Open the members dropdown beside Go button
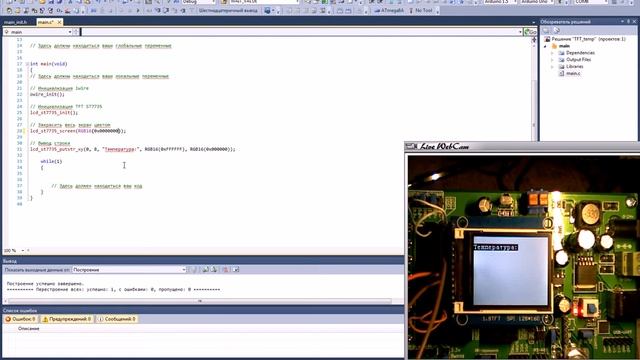The width and height of the screenshot is (640, 360). point(520,32)
